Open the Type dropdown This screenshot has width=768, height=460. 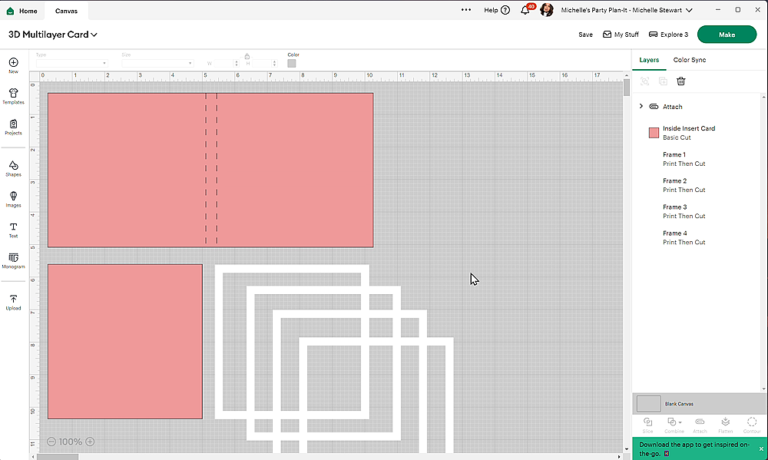tap(72, 63)
